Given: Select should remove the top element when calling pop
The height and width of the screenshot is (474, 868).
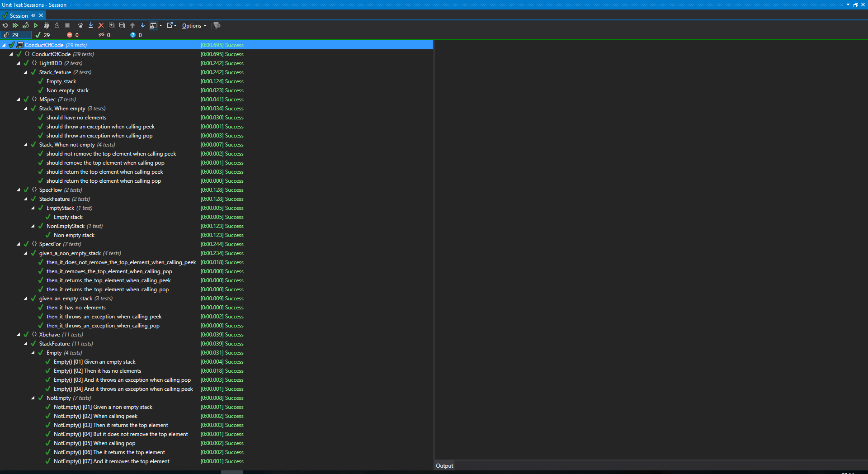Looking at the screenshot, I should click(105, 163).
